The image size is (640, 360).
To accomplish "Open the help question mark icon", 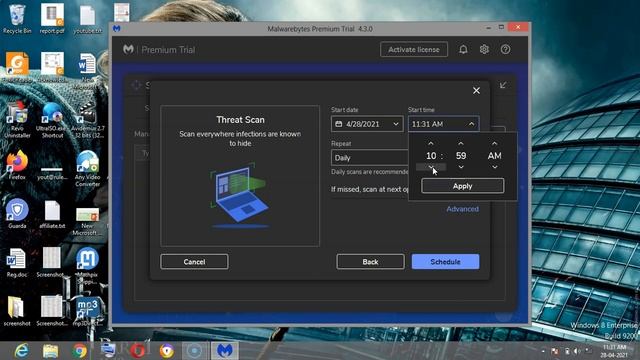I will point(505,49).
